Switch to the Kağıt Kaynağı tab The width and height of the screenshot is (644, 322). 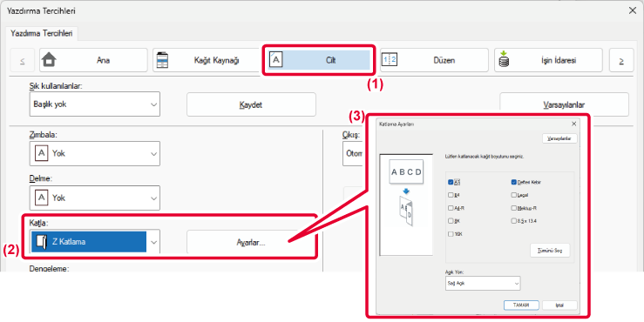207,60
